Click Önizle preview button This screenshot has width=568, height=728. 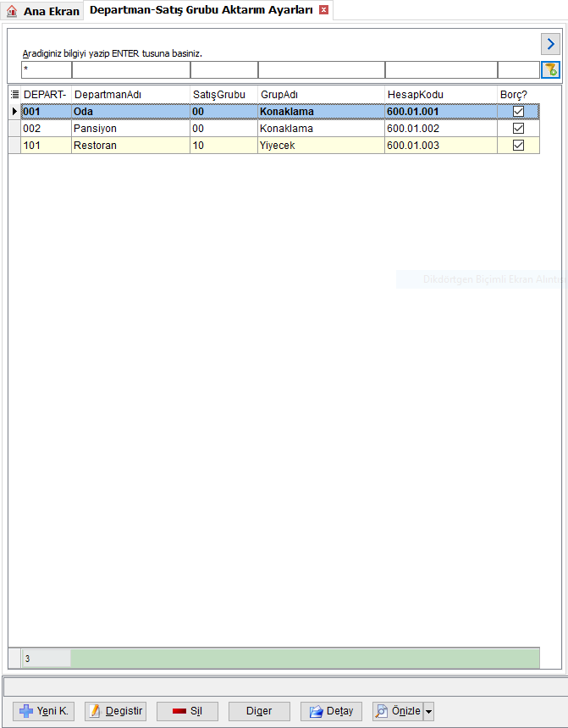click(398, 711)
